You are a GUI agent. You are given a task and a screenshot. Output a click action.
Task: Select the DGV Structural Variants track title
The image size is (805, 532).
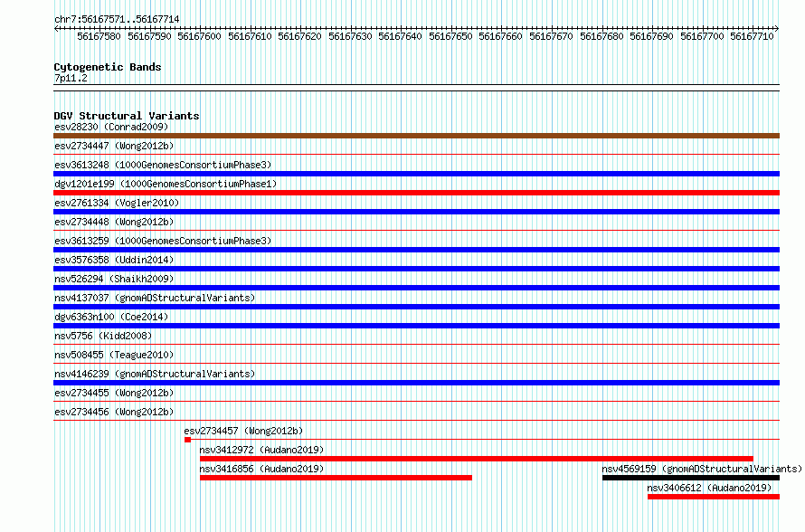pos(127,116)
